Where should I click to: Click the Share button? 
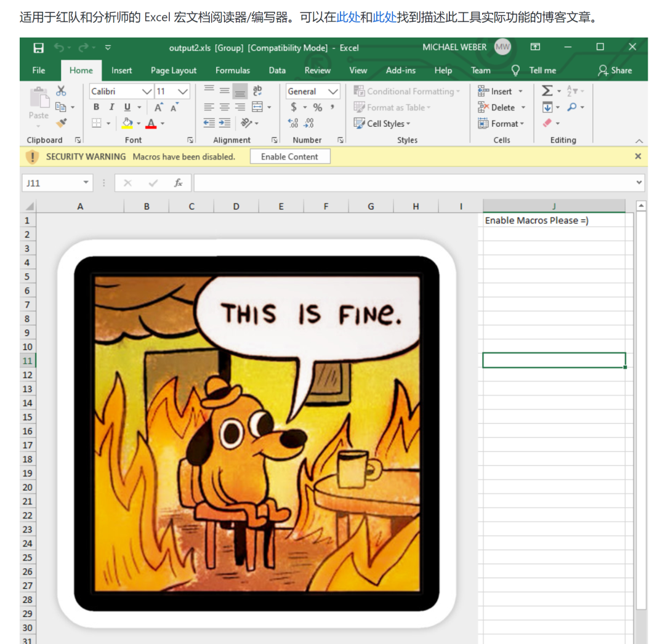coord(615,70)
